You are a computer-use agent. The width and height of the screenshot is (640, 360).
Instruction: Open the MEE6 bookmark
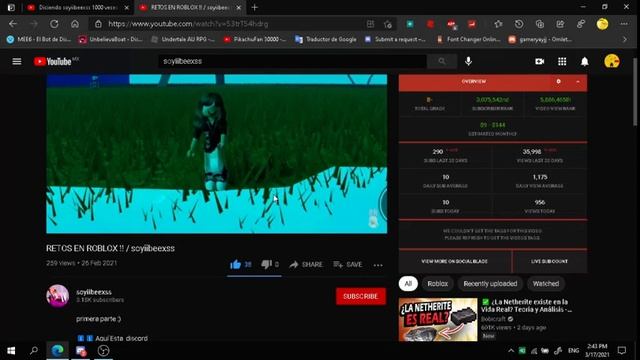[39, 39]
